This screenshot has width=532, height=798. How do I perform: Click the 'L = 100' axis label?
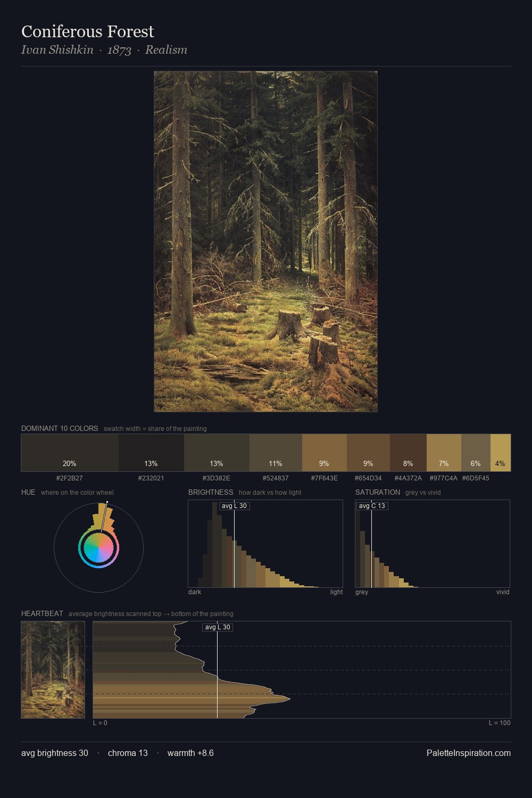(x=500, y=723)
